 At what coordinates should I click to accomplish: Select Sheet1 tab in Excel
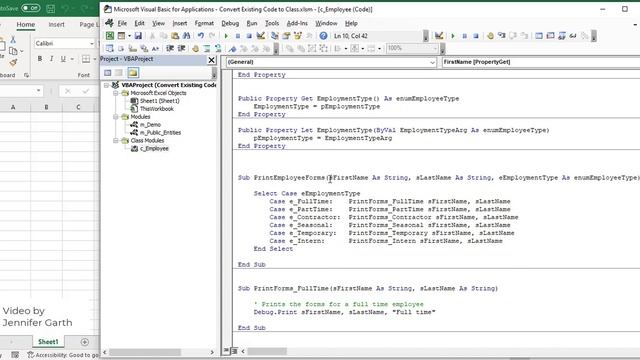[48, 342]
